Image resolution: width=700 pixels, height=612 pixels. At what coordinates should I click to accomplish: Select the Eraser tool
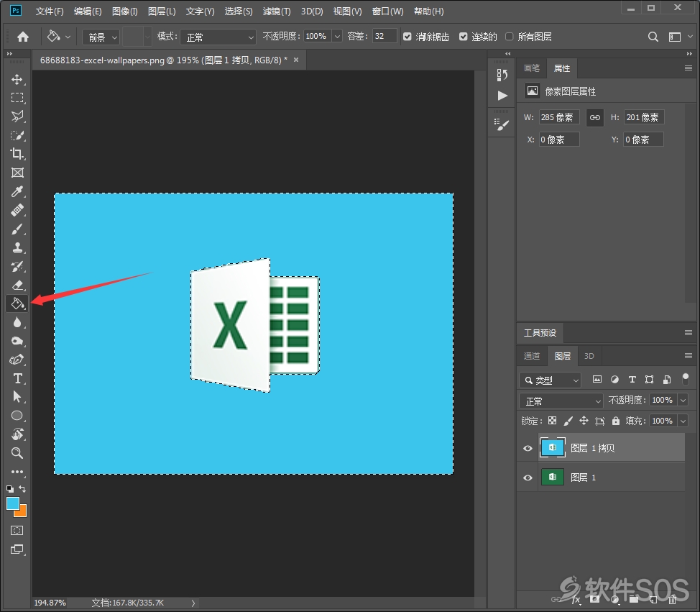pyautogui.click(x=17, y=285)
